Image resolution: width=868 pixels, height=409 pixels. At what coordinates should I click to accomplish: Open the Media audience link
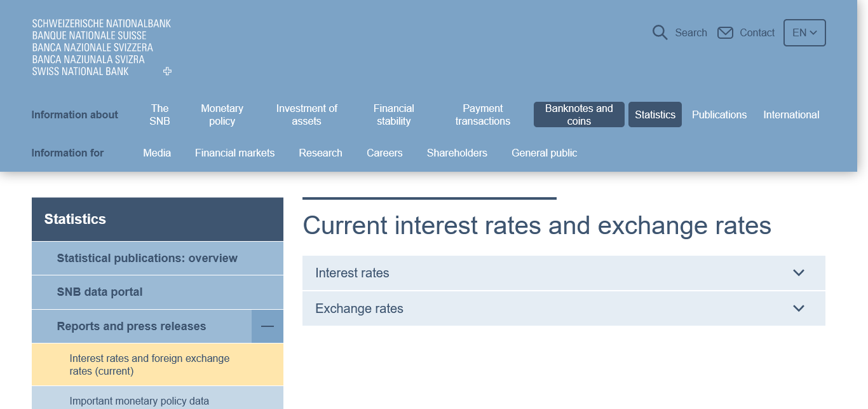click(157, 153)
